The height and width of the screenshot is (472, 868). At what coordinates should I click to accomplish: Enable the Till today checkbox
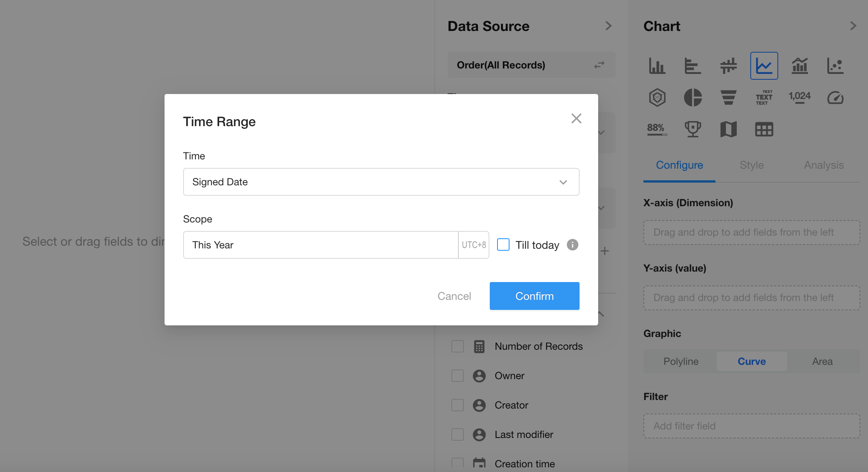coord(503,245)
